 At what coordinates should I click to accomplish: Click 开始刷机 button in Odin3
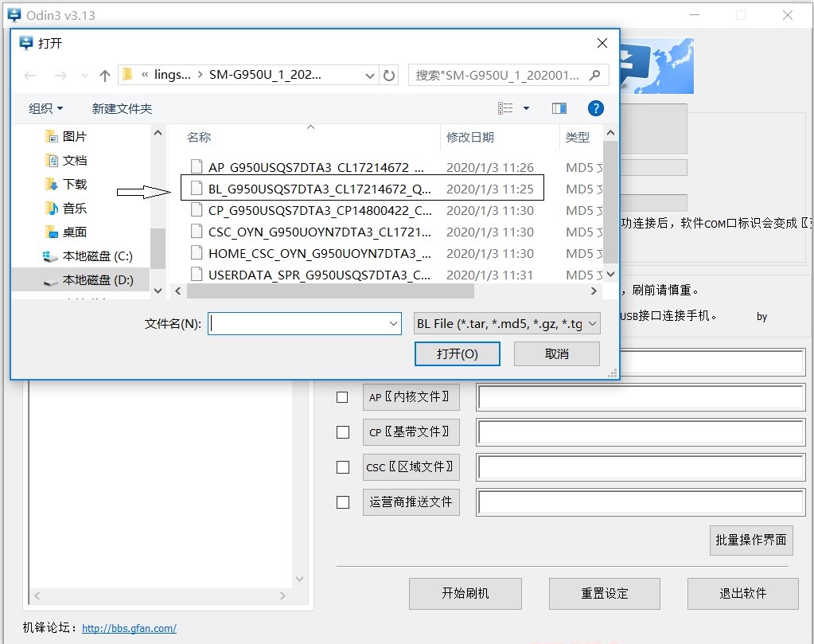pos(465,594)
